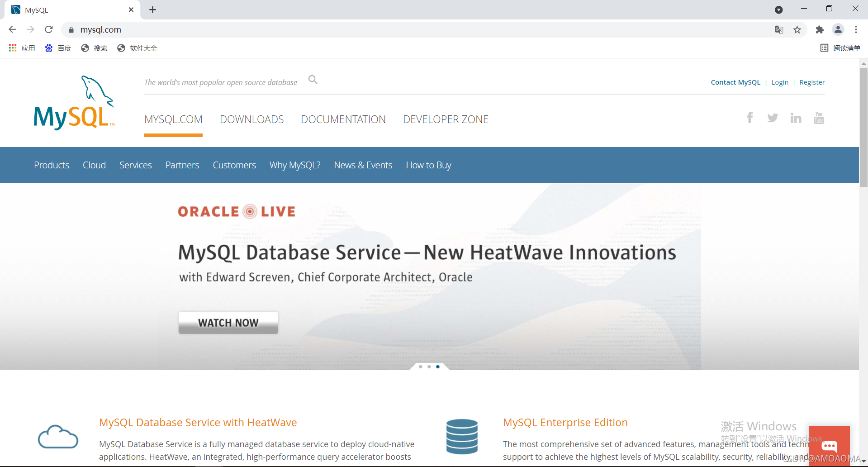Open the Partners menu item
Screen dimensions: 868x467
[x=182, y=165]
